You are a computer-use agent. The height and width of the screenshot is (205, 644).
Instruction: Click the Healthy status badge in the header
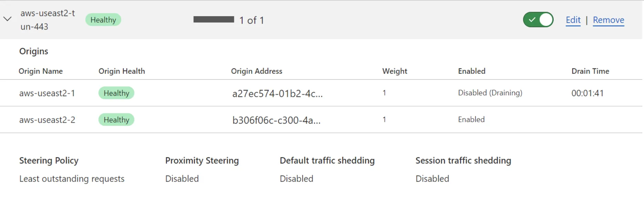pyautogui.click(x=103, y=20)
